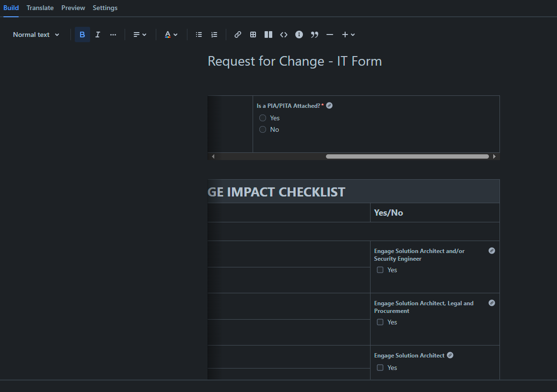Check Yes for Engage Solution Architect, Legal and Procurement
Image resolution: width=557 pixels, height=392 pixels.
pyautogui.click(x=380, y=322)
